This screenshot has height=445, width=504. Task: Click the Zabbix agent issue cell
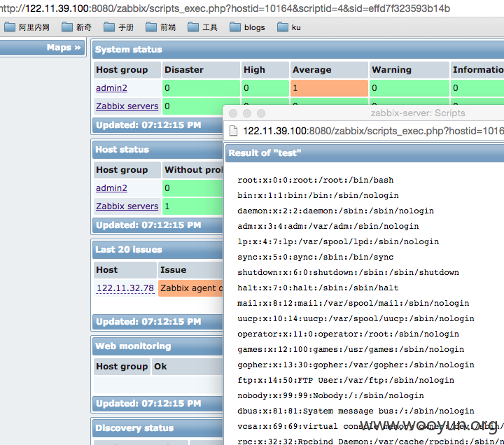tap(190, 288)
